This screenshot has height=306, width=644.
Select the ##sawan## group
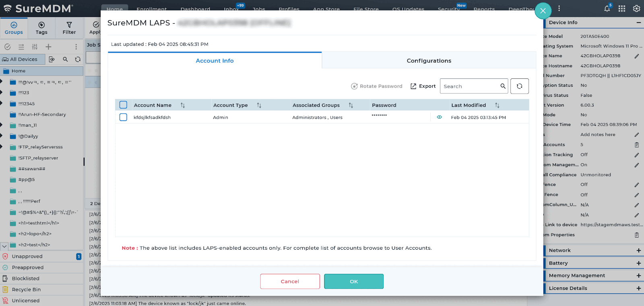click(x=31, y=169)
